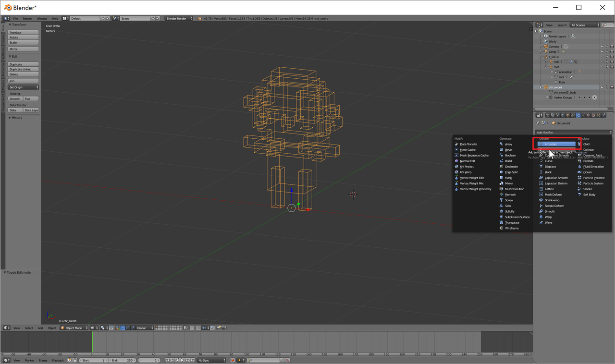615x364 pixels.
Task: Open the Object properties tab (orange cube)
Action: tap(568, 115)
